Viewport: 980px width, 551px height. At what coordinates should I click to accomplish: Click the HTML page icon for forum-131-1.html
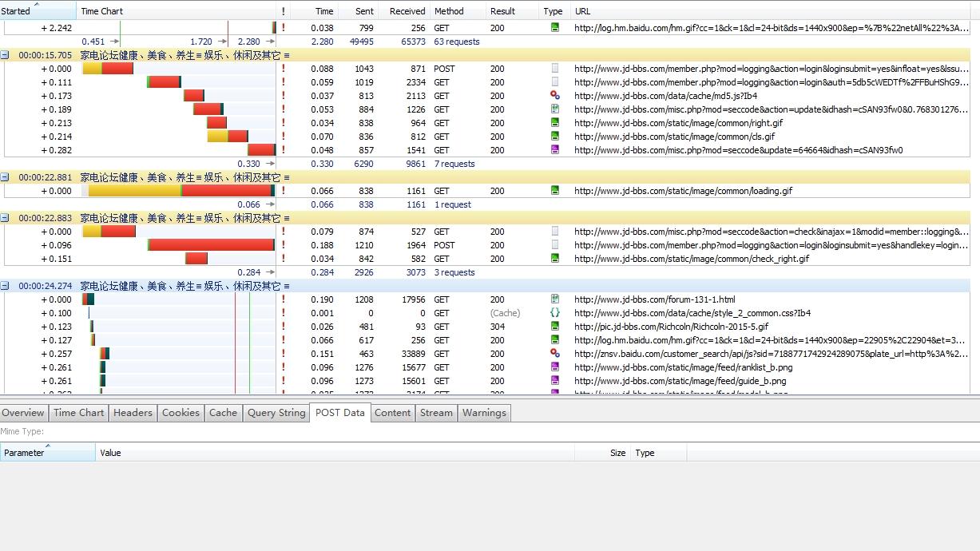pos(555,299)
